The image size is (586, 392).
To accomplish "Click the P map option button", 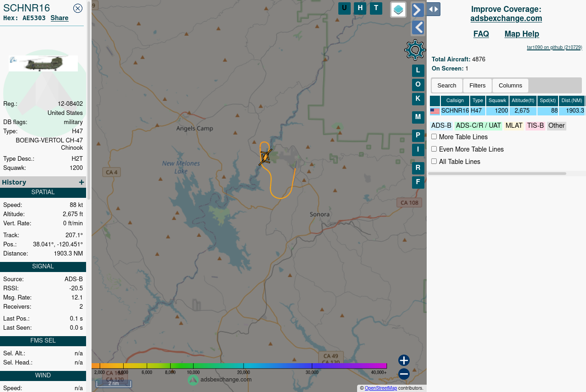I will (x=418, y=136).
